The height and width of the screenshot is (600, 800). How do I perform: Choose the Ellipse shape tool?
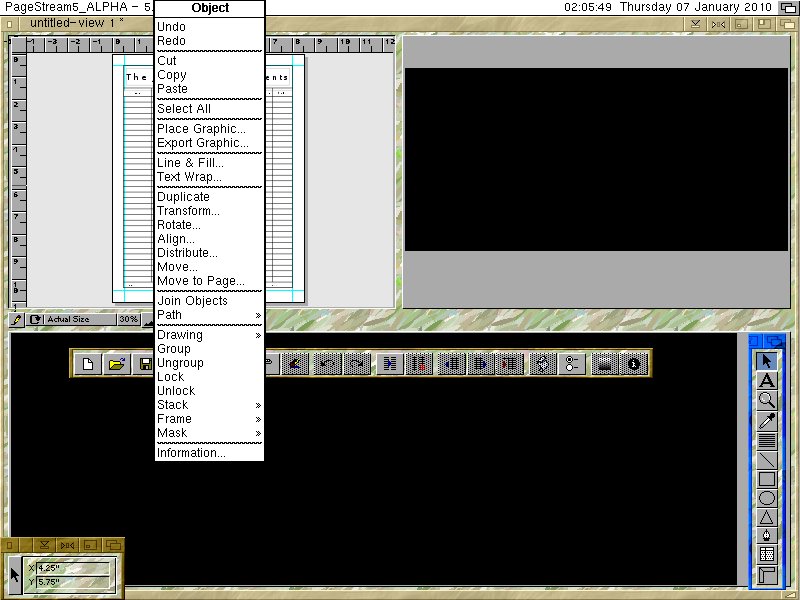[x=767, y=498]
